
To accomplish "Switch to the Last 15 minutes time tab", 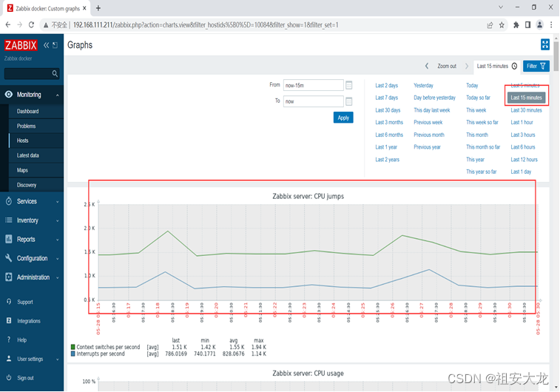I will (x=497, y=66).
